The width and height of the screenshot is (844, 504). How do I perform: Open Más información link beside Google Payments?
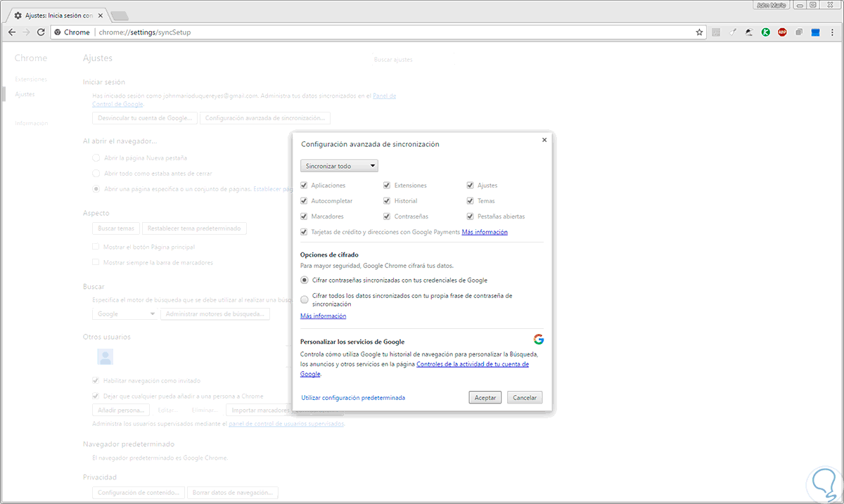click(x=485, y=232)
